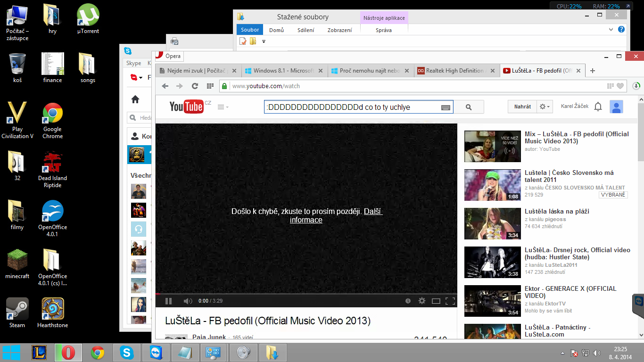
Task: Click the Watch Later clock in the player
Action: (408, 301)
